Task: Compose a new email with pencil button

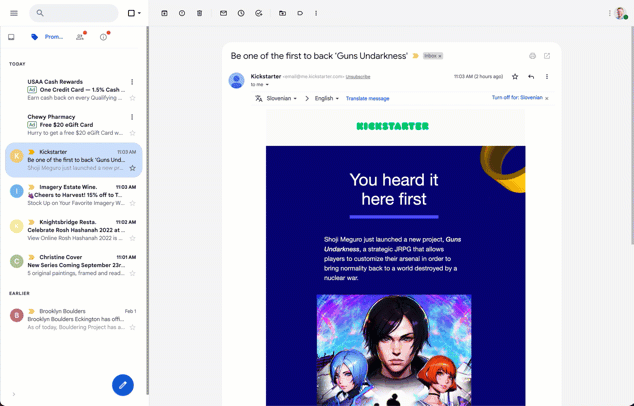Action: click(123, 385)
